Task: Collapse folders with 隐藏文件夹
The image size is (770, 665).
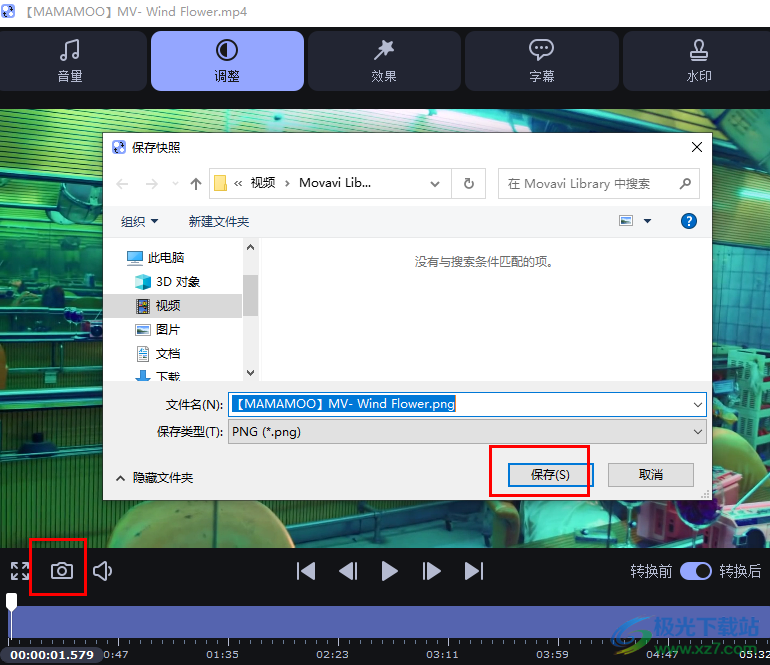Action: [x=155, y=477]
